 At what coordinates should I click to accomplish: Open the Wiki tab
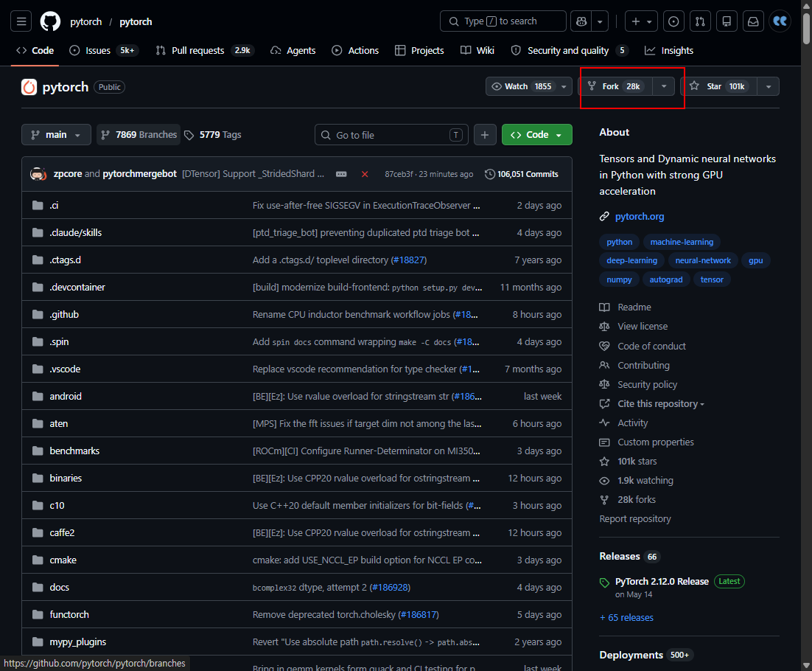click(x=477, y=50)
